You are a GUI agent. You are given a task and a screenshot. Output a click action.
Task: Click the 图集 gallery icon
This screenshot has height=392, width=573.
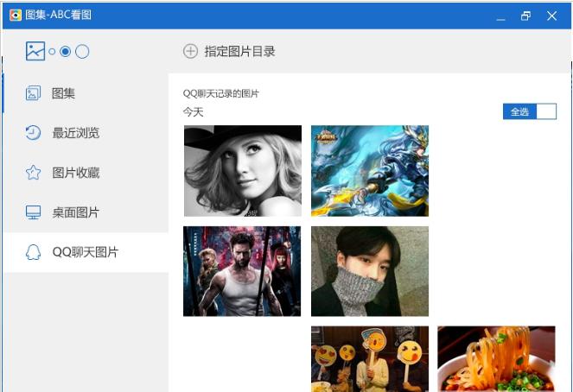click(x=33, y=93)
